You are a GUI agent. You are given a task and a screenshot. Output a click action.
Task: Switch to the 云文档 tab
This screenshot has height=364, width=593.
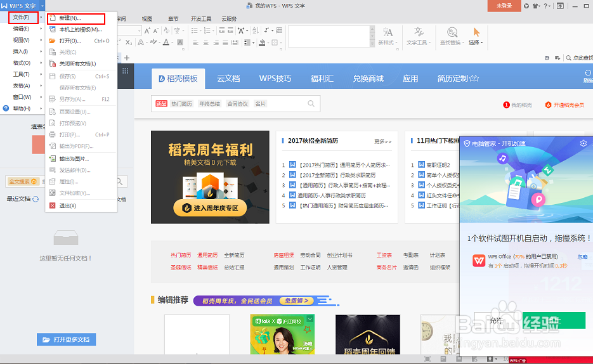point(228,79)
